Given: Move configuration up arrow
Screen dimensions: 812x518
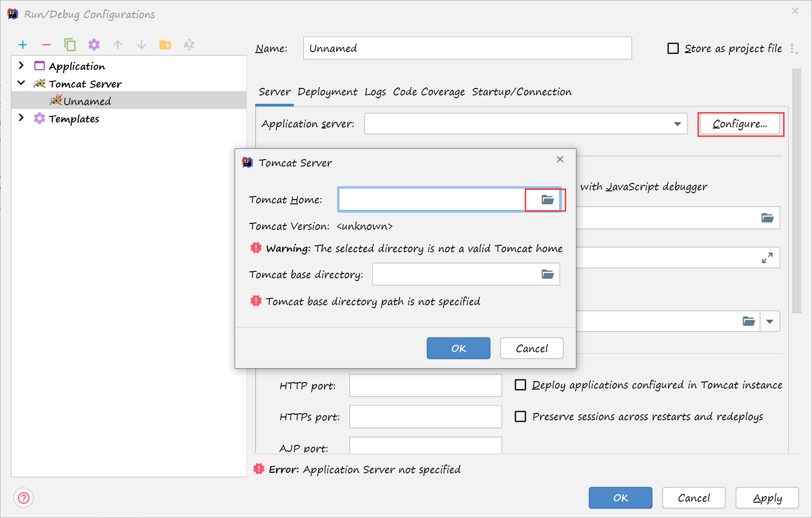Looking at the screenshot, I should [118, 45].
